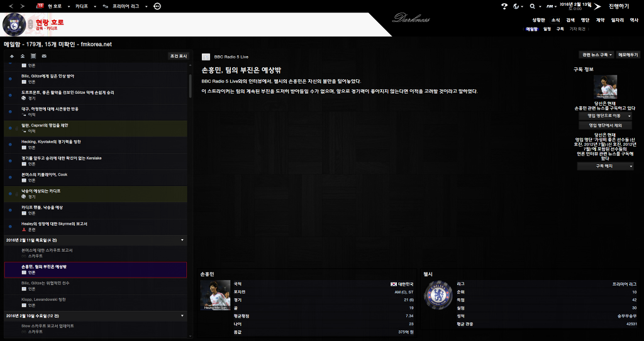The height and width of the screenshot is (341, 644).
Task: Open the 카디프 dropdown arrow
Action: (x=95, y=6)
